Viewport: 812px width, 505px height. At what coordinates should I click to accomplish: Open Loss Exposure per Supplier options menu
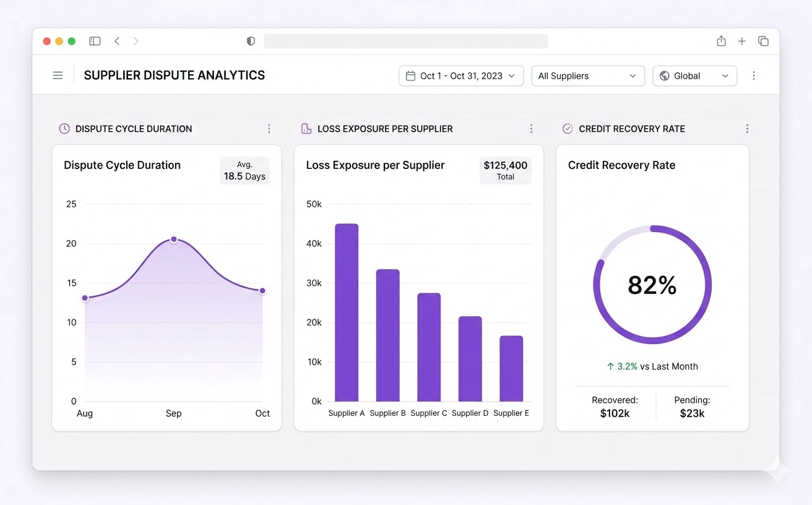[x=531, y=129]
